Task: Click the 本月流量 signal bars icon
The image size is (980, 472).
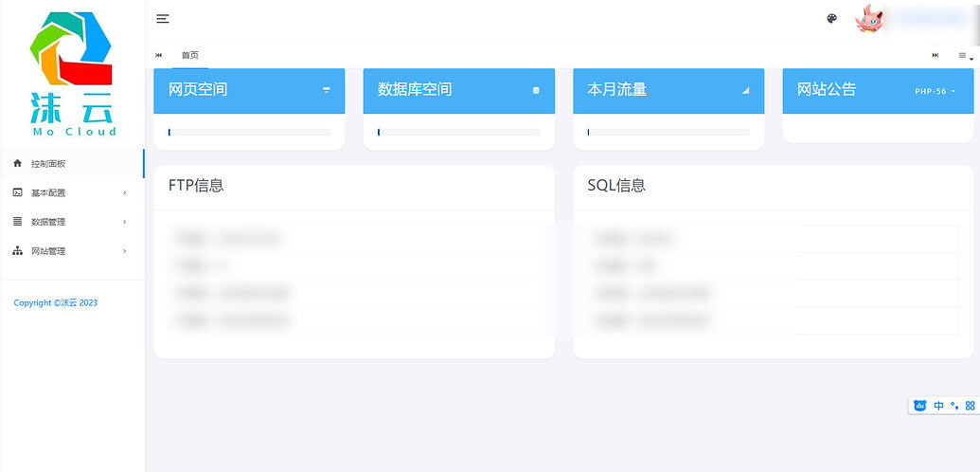Action: [x=745, y=90]
